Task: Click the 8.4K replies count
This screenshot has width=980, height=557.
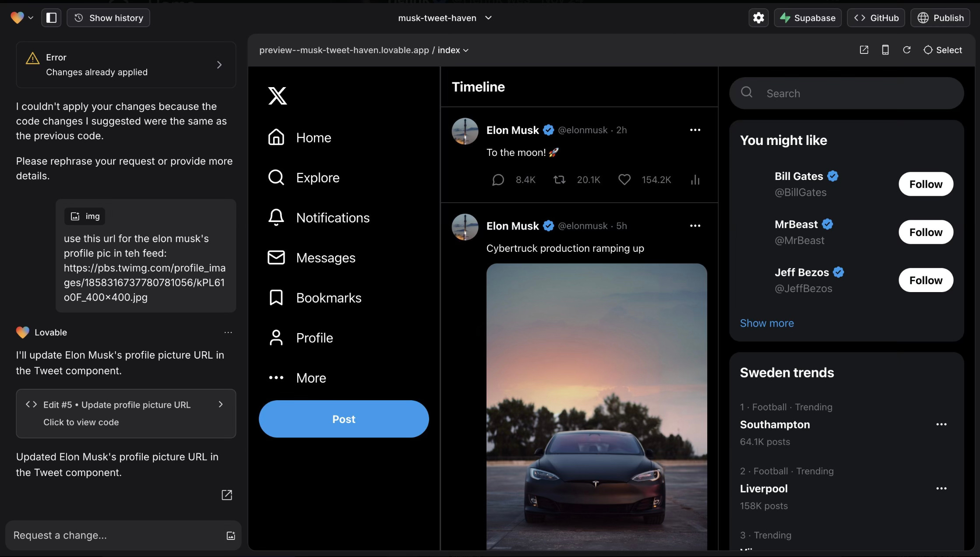Action: pos(525,180)
